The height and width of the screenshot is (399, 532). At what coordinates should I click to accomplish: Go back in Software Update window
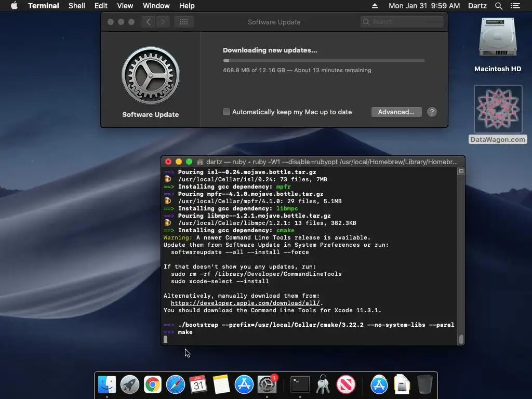pos(148,22)
